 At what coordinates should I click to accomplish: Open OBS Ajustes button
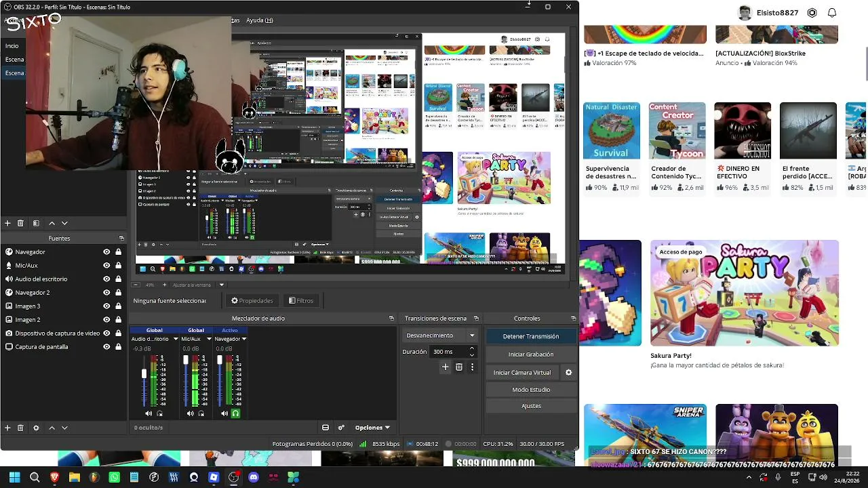click(531, 406)
